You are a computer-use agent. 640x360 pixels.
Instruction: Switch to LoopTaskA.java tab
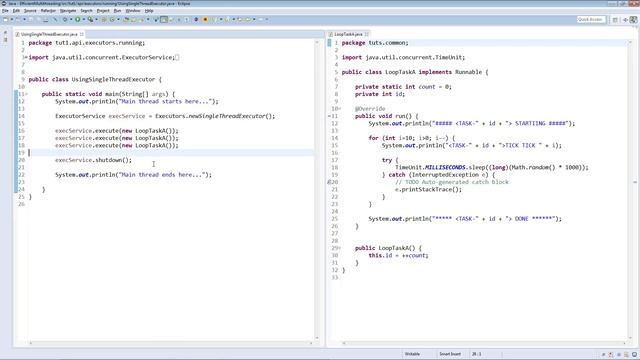pyautogui.click(x=348, y=34)
